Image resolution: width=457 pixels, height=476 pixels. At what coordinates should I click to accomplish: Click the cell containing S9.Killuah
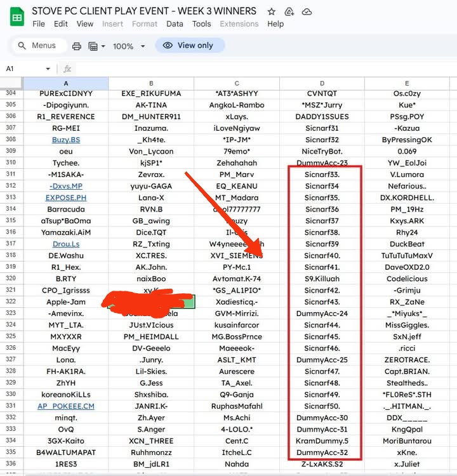tap(322, 279)
